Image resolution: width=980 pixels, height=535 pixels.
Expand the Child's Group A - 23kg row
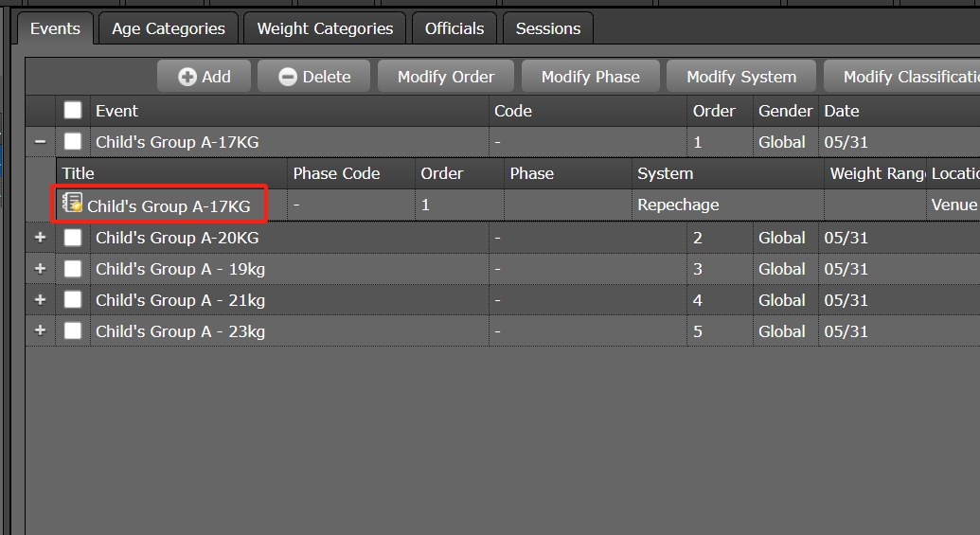(40, 331)
